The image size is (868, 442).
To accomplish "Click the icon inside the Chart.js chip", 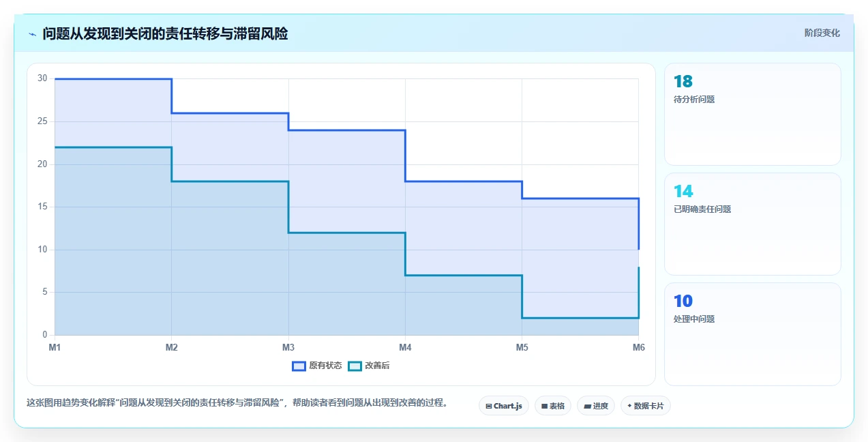I will 489,406.
